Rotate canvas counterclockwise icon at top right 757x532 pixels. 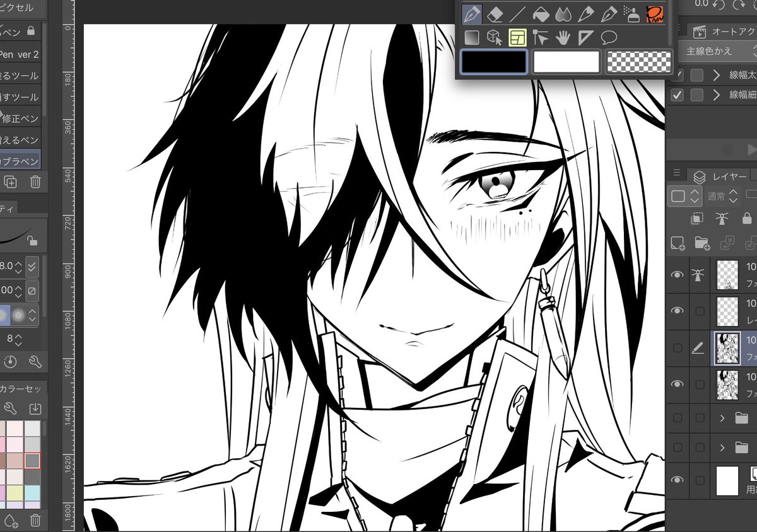(x=719, y=4)
